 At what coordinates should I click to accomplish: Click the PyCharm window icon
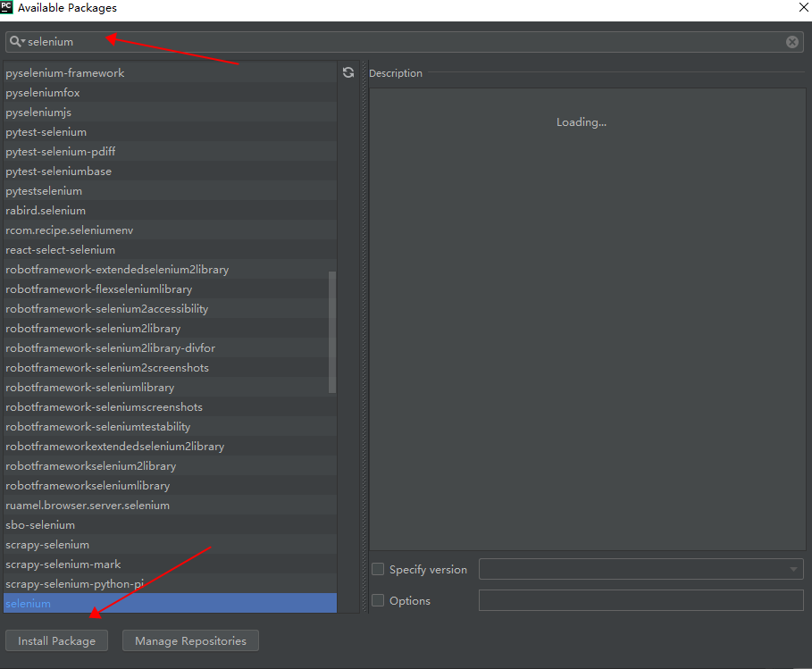click(6, 7)
